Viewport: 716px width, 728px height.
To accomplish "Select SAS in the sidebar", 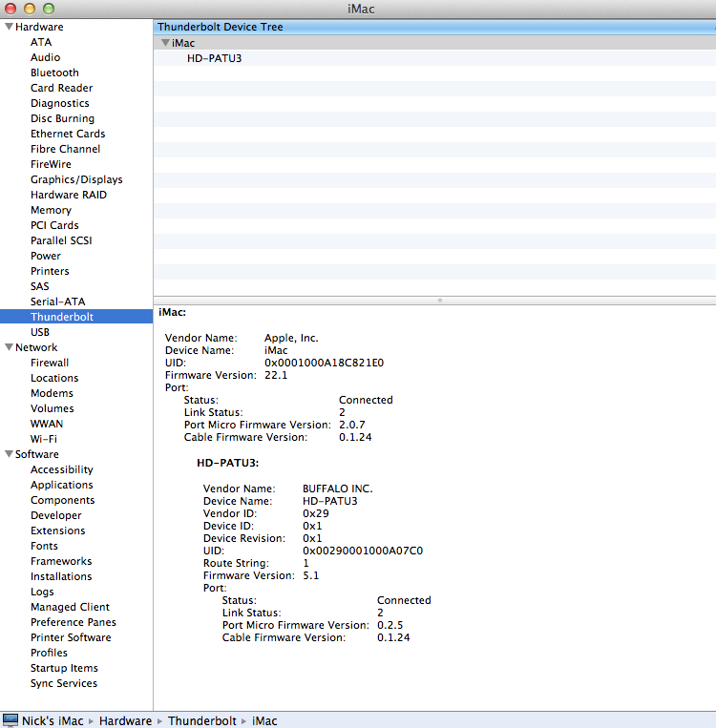I will [39, 286].
